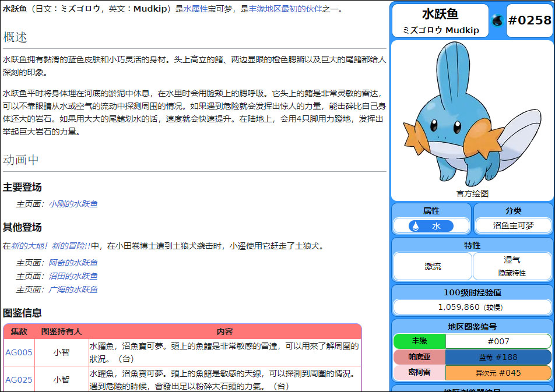Click the 水 type badge
555x392 pixels.
click(431, 226)
